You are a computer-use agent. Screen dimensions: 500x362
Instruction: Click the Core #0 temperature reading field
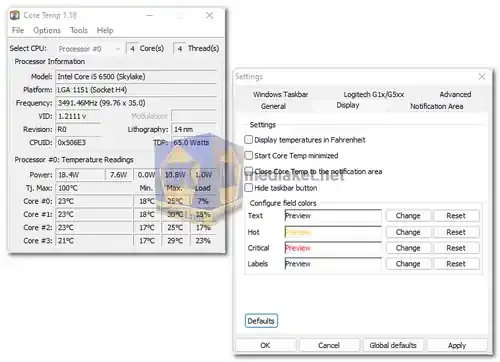[94, 201]
